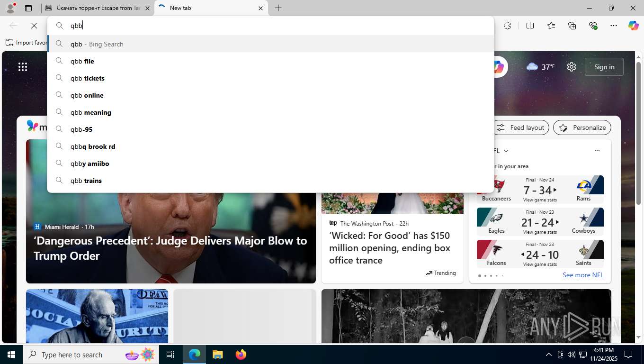Choose the qbb online suggestion
Screen dimensions: 644x364
click(270, 95)
